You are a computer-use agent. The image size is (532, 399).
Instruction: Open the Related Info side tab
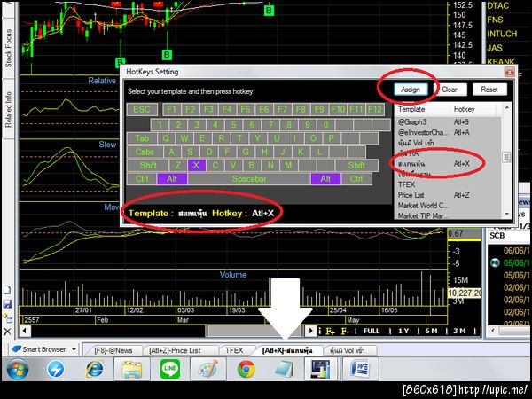pyautogui.click(x=8, y=109)
